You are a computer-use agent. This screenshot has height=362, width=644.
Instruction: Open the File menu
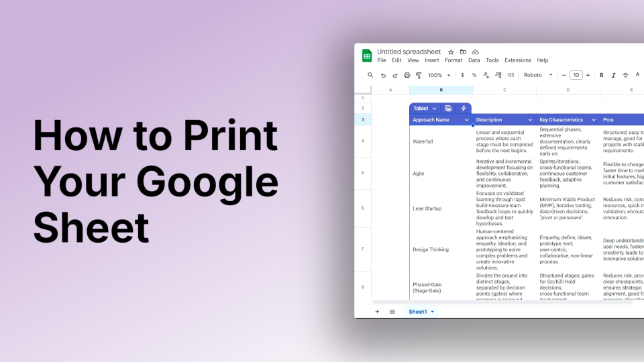click(382, 60)
